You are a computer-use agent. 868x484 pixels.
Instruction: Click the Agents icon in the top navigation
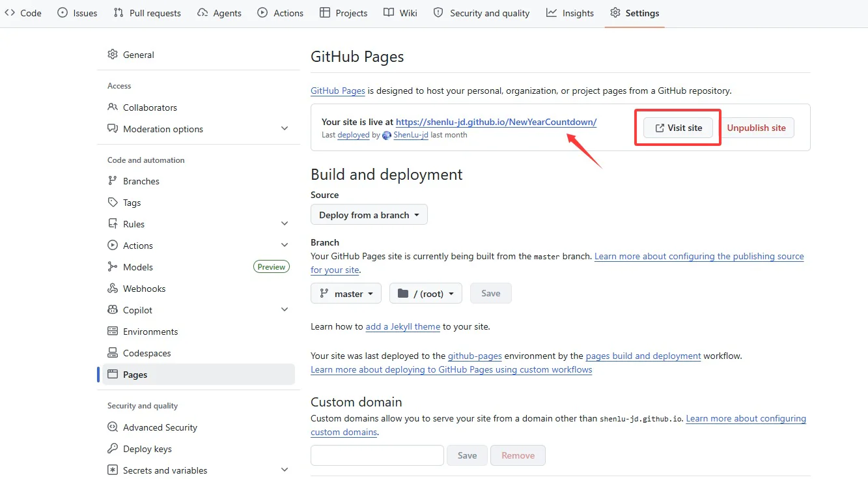point(203,13)
